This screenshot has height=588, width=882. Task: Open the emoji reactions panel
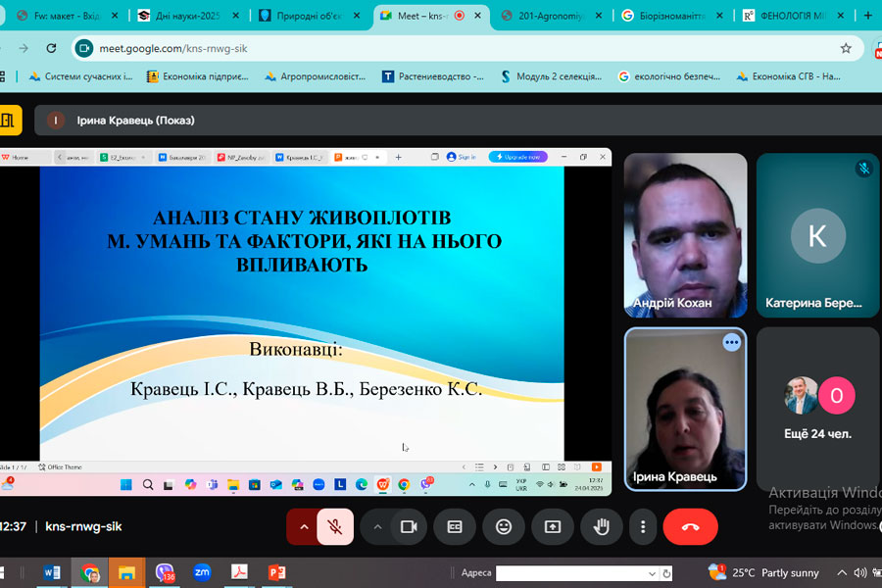tap(504, 526)
